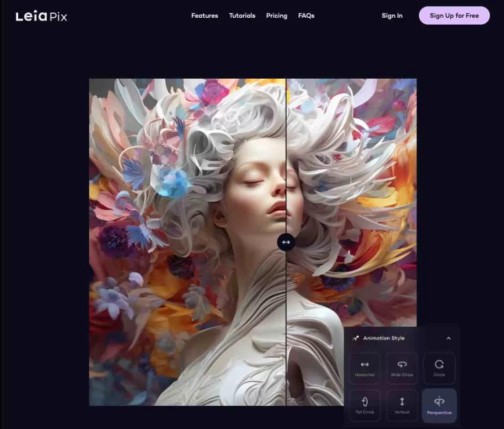Click the before/after comparison slider handle
The height and width of the screenshot is (429, 504).
[286, 243]
